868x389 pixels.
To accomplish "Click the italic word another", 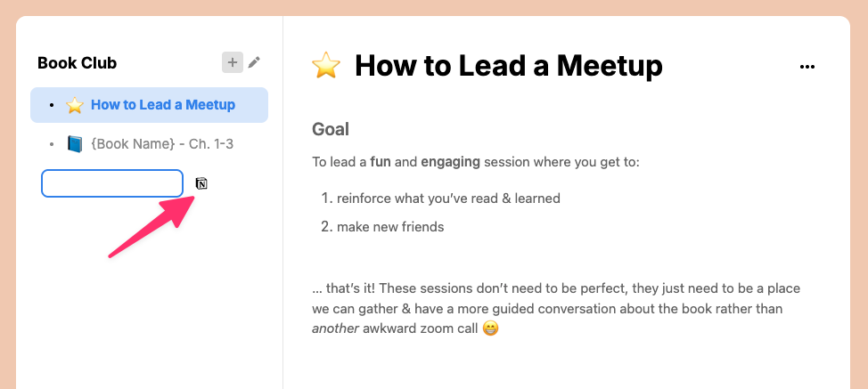I will pos(335,328).
